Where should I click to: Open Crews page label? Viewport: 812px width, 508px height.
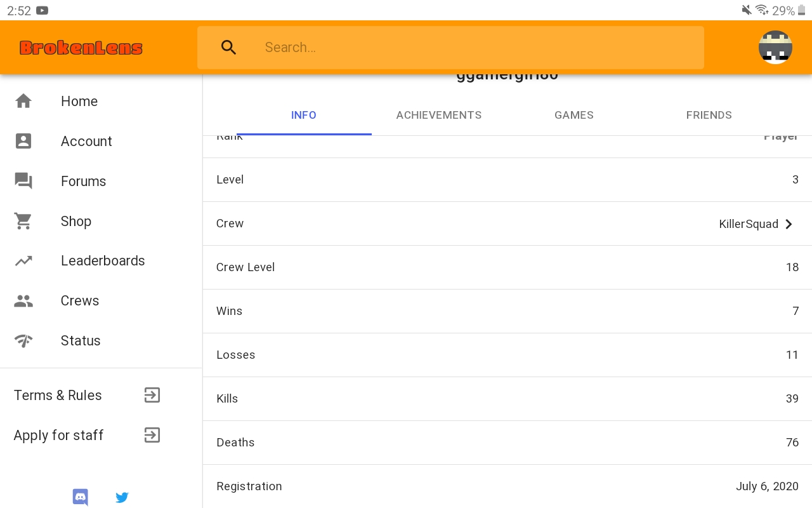(x=80, y=300)
